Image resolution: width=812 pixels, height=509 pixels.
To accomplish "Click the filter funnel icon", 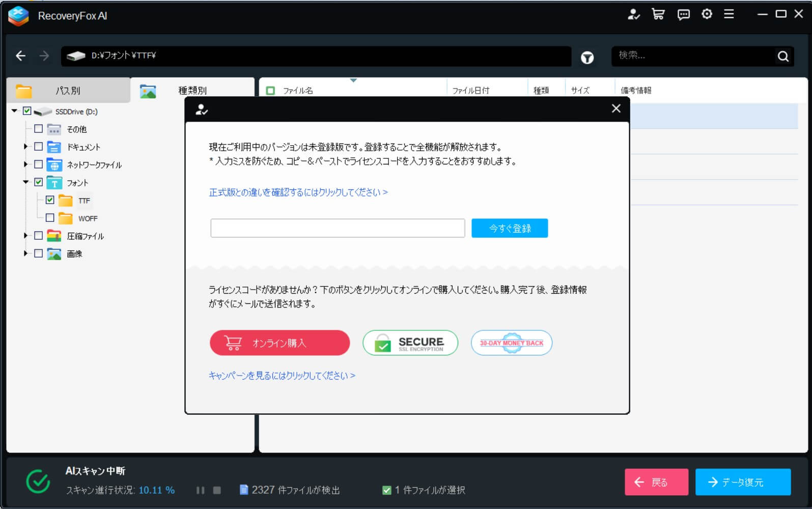I will tap(587, 58).
